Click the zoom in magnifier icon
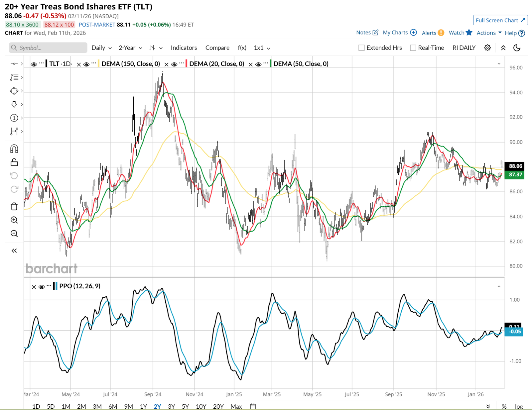The image size is (532, 410). [x=14, y=220]
